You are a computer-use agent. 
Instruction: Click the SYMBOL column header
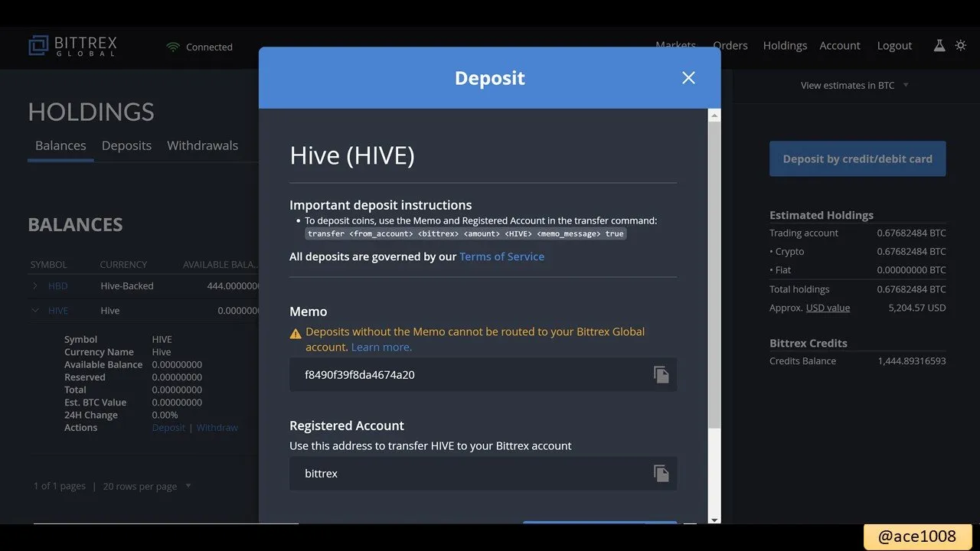(x=49, y=264)
